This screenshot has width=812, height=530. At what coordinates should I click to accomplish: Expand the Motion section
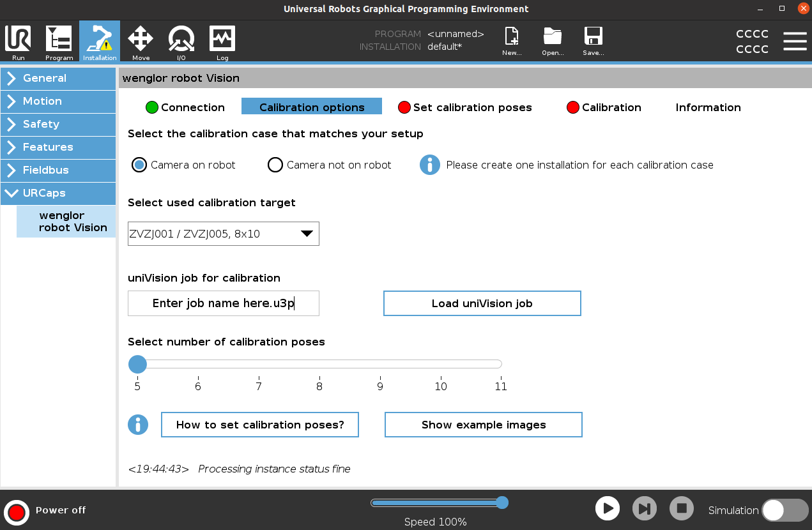pyautogui.click(x=58, y=102)
